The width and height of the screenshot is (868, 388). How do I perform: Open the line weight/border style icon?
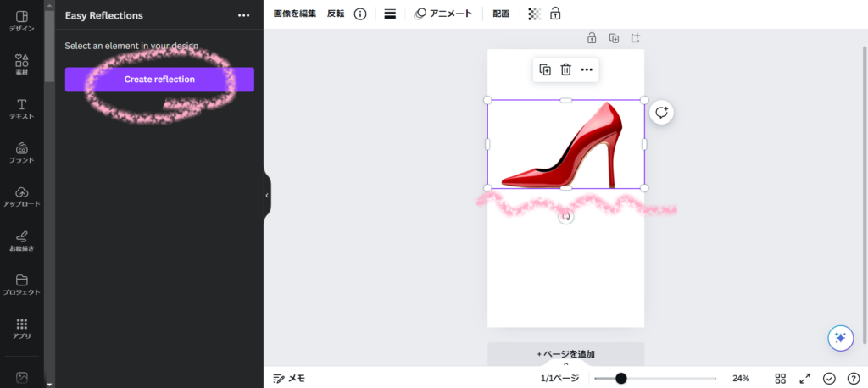click(390, 14)
